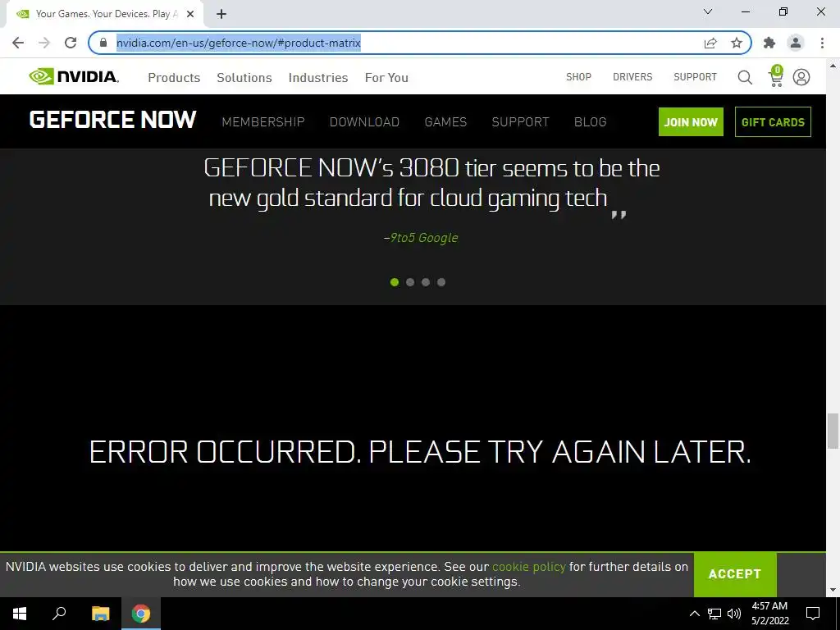Click the scrollbar up arrow

tap(833, 66)
